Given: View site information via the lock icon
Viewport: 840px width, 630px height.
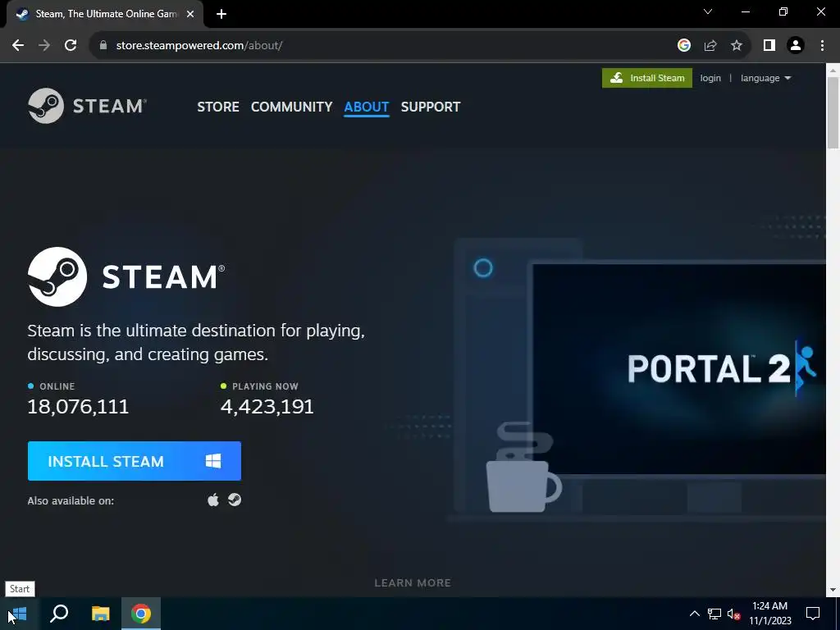Looking at the screenshot, I should coord(103,46).
